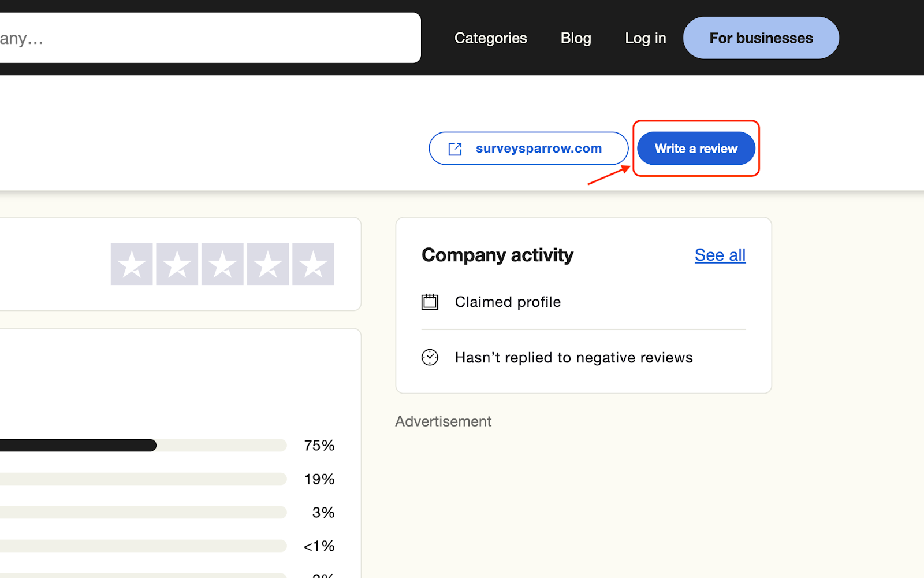Click the clock icon beside negative reviews note
Image resolution: width=924 pixels, height=578 pixels.
pos(430,357)
